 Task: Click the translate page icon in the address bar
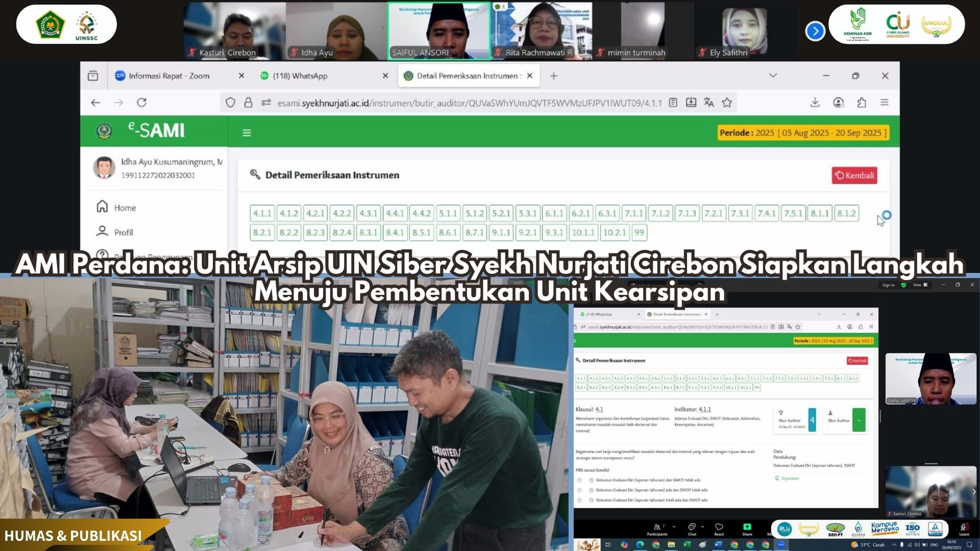point(708,103)
